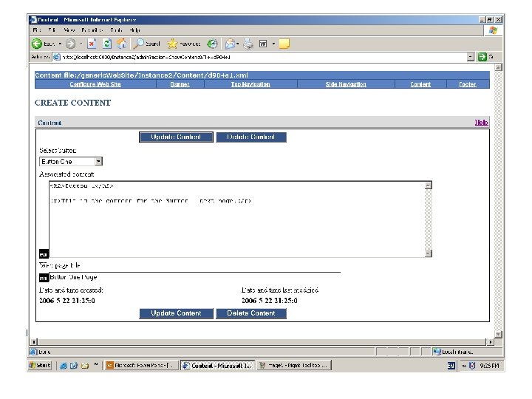Expand the Forward button history dropdown arrow

pos(81,44)
